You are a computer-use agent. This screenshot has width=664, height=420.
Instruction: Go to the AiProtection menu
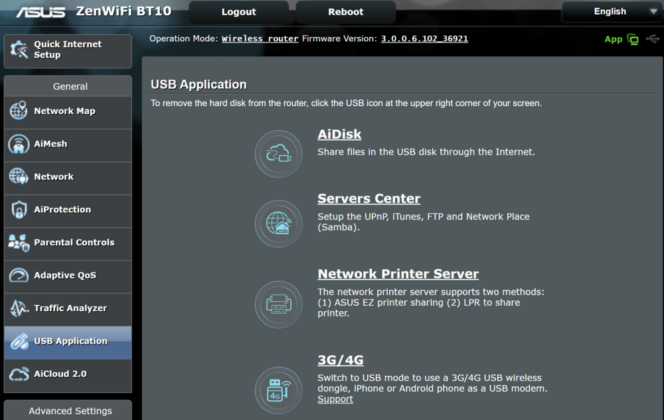[68, 210]
